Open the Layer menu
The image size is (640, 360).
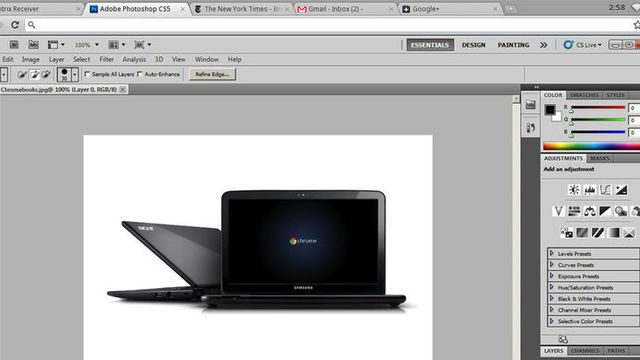(56, 60)
